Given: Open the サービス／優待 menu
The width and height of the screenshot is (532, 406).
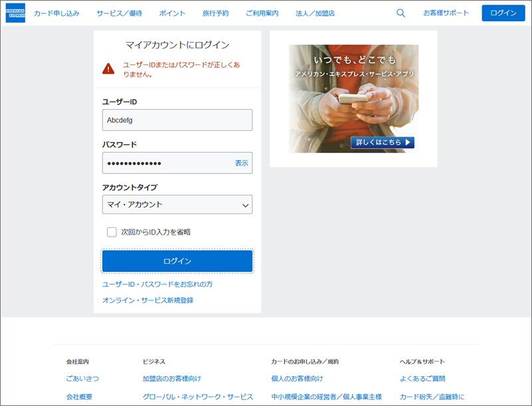Looking at the screenshot, I should point(118,13).
